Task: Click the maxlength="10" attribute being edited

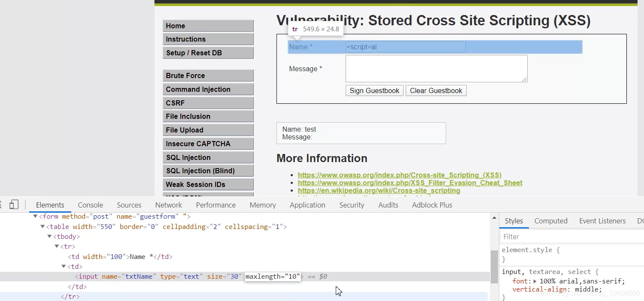Action: [x=273, y=277]
